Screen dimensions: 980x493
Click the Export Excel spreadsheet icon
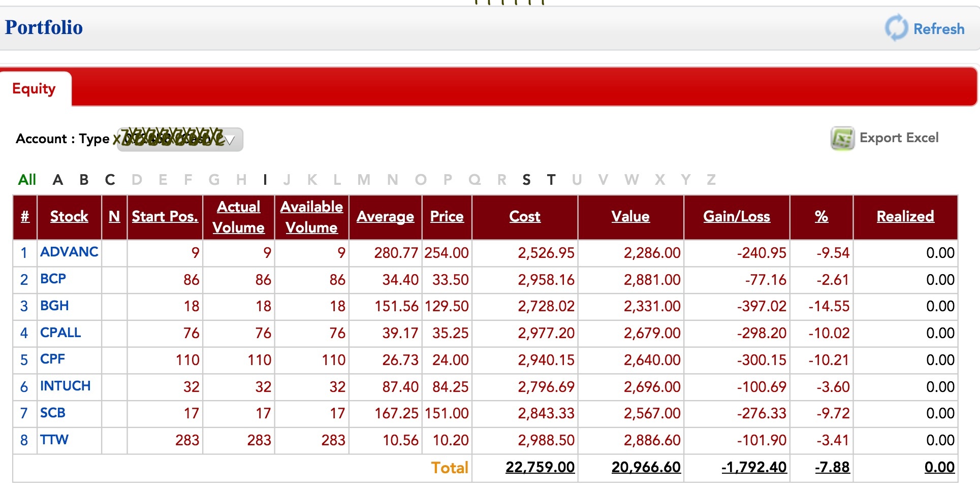click(842, 138)
